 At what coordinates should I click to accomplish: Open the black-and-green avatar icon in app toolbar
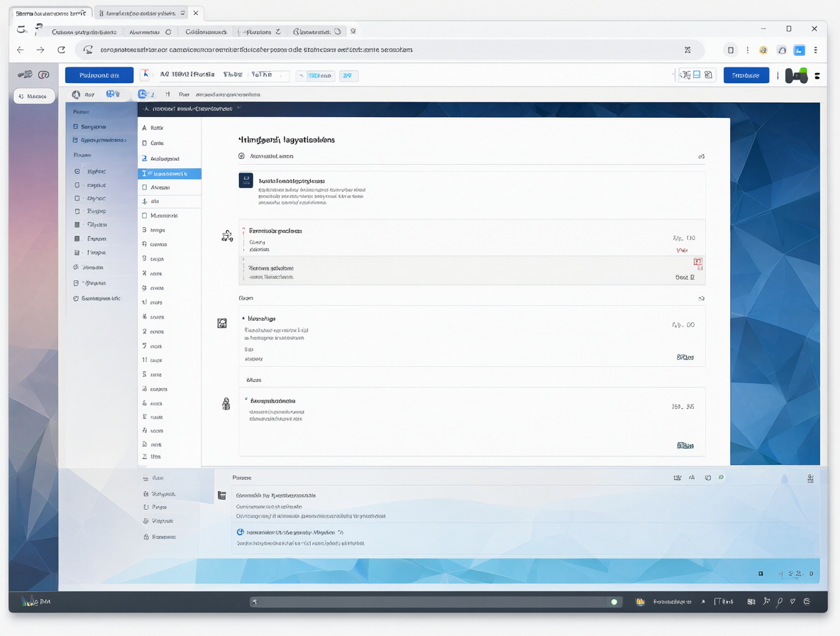(796, 75)
